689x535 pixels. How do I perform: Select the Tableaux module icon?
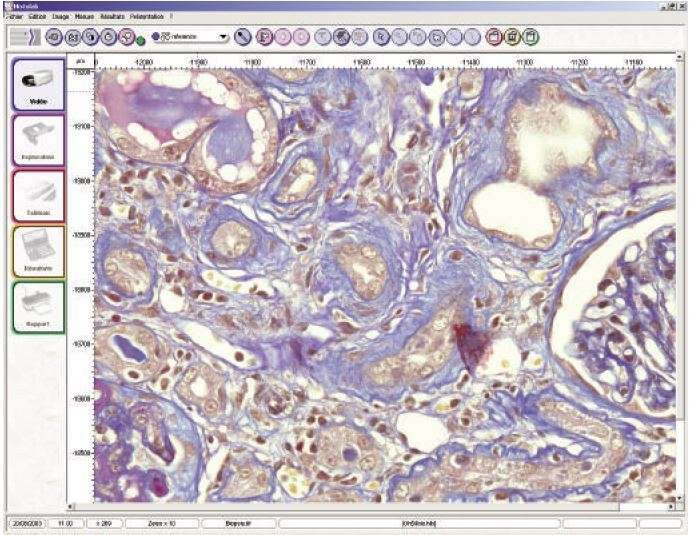point(38,195)
